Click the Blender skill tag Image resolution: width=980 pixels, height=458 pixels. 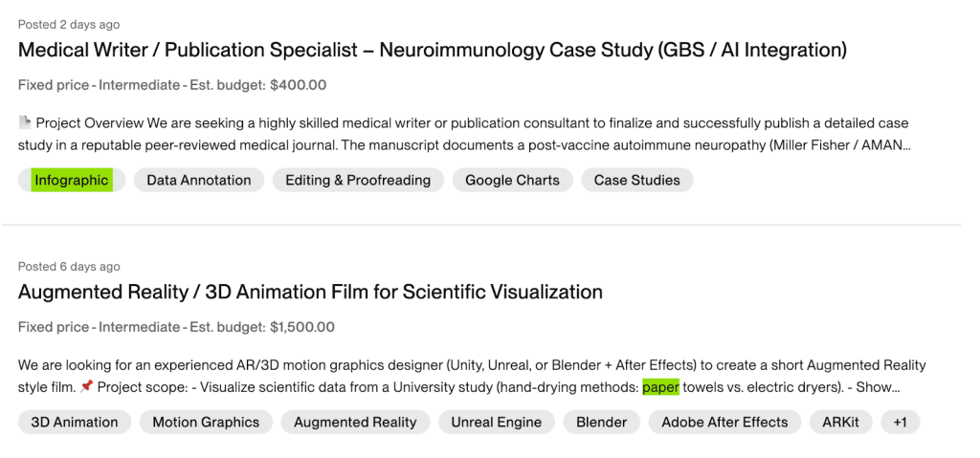[601, 422]
